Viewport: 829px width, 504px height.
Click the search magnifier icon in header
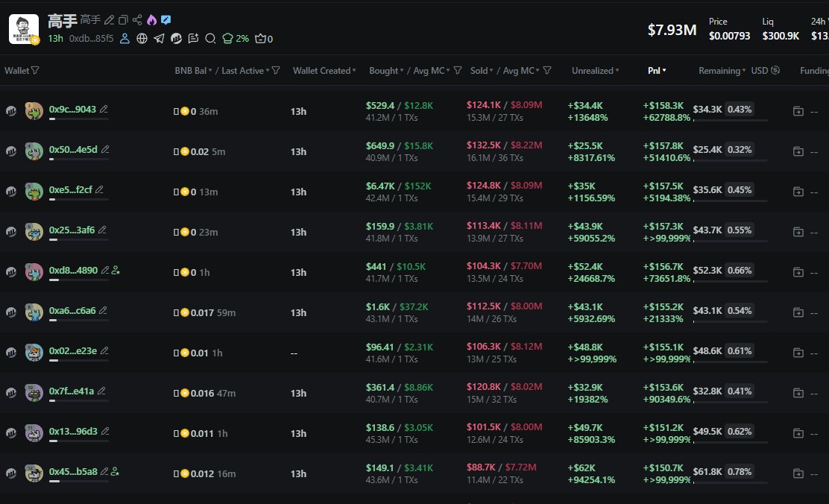[x=210, y=39]
